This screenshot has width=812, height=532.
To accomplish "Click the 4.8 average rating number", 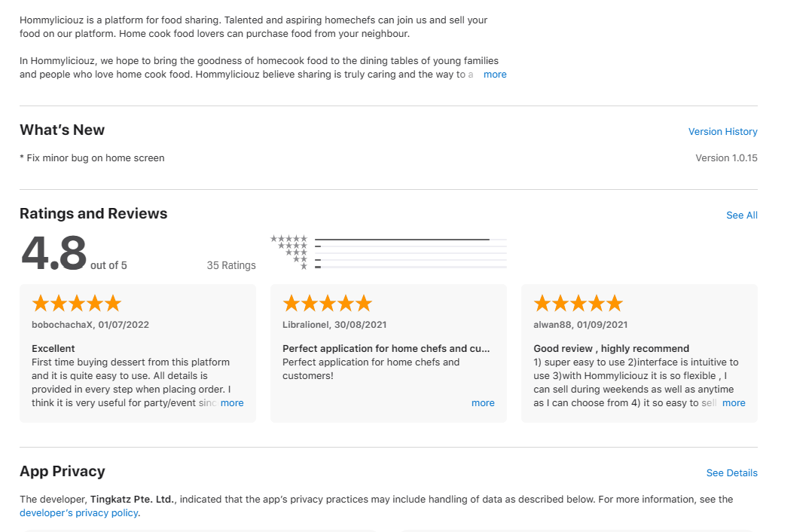I will pos(53,254).
